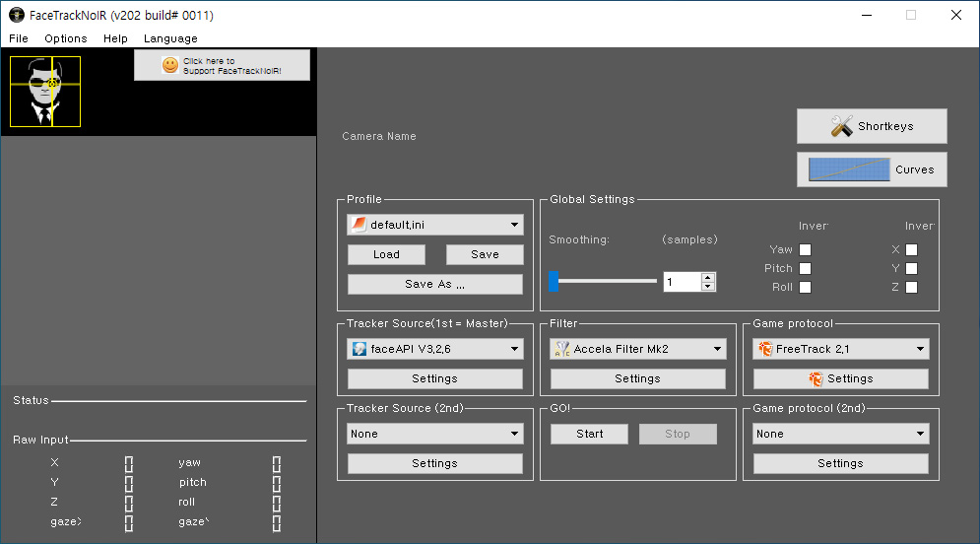Click the Shortkeys tools icon

click(x=842, y=126)
